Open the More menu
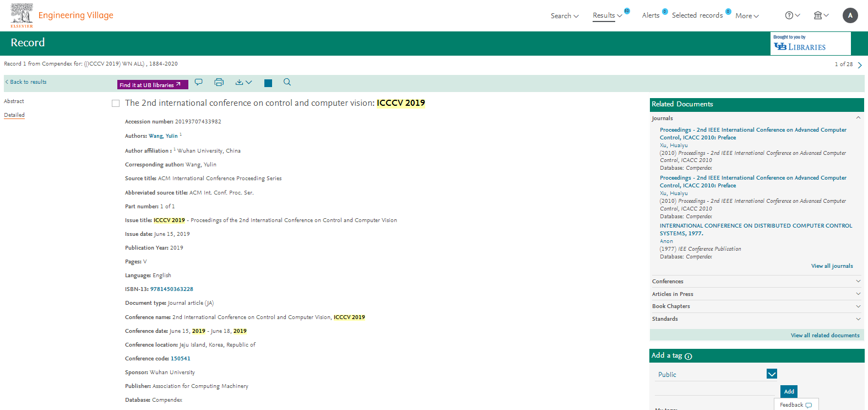The width and height of the screenshot is (868, 410). point(747,16)
